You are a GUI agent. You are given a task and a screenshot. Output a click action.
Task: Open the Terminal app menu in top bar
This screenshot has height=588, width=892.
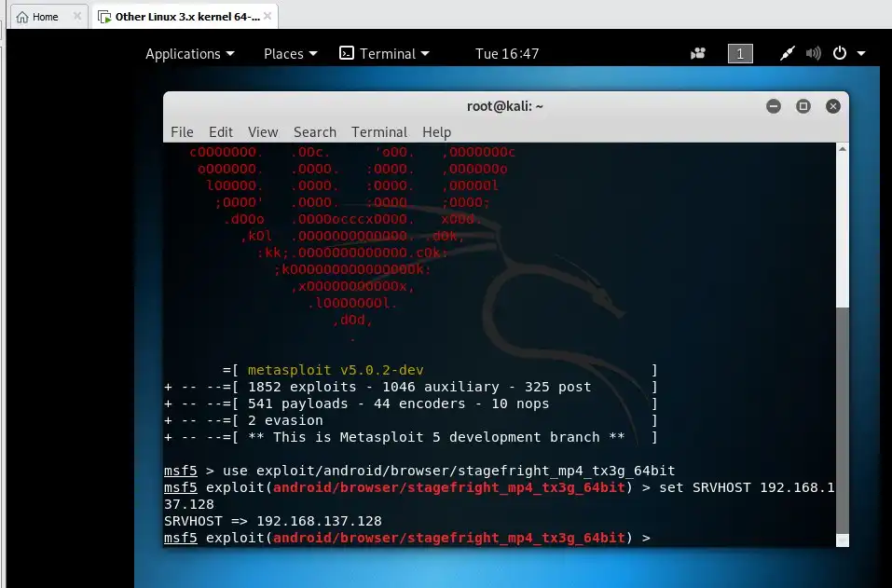tap(385, 53)
